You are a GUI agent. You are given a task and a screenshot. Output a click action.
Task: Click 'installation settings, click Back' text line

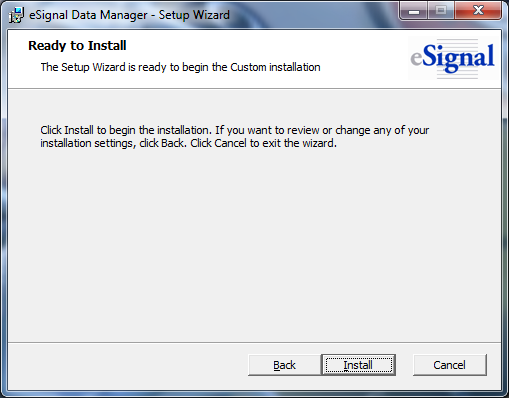click(x=113, y=143)
